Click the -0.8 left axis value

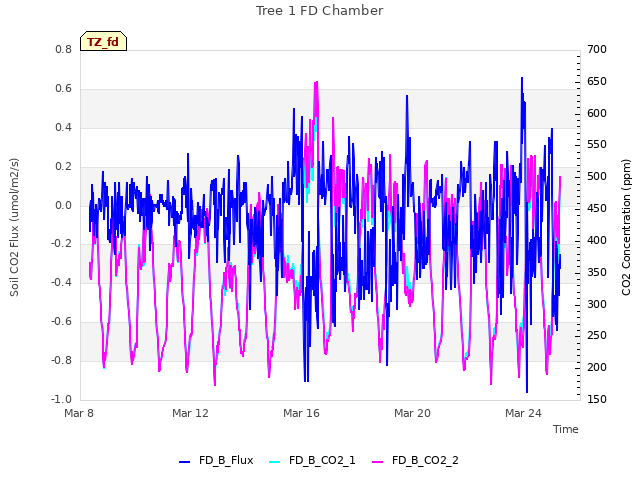click(x=61, y=360)
